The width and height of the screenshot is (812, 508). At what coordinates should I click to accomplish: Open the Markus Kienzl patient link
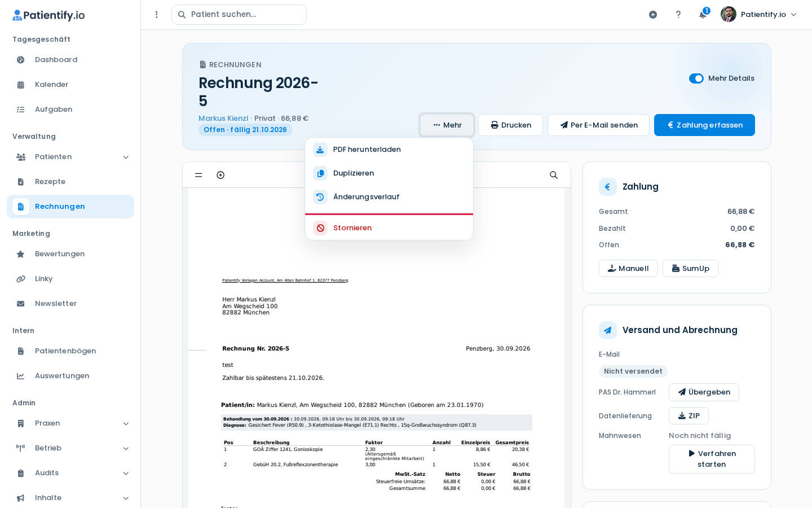pyautogui.click(x=223, y=119)
